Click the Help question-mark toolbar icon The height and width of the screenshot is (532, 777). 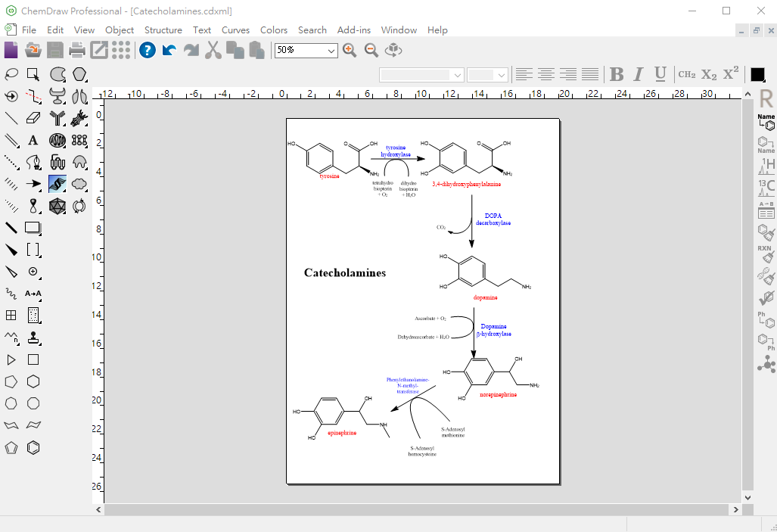point(148,50)
